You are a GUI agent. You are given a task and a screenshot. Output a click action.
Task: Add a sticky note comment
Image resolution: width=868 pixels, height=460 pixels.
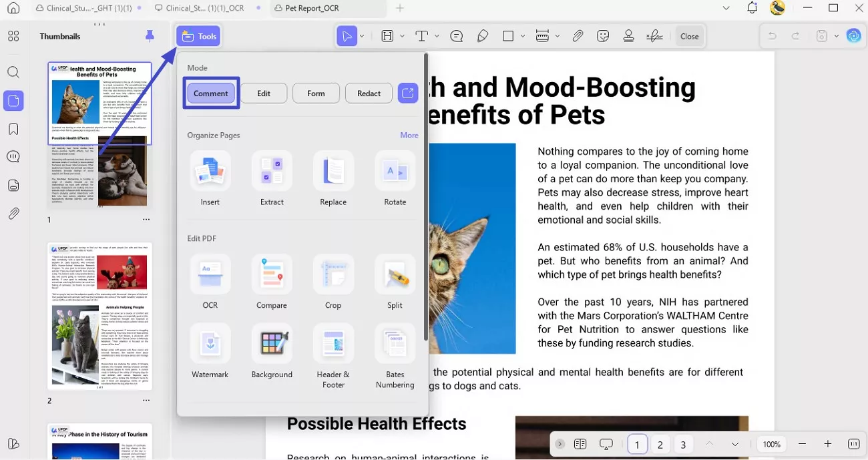[457, 36]
